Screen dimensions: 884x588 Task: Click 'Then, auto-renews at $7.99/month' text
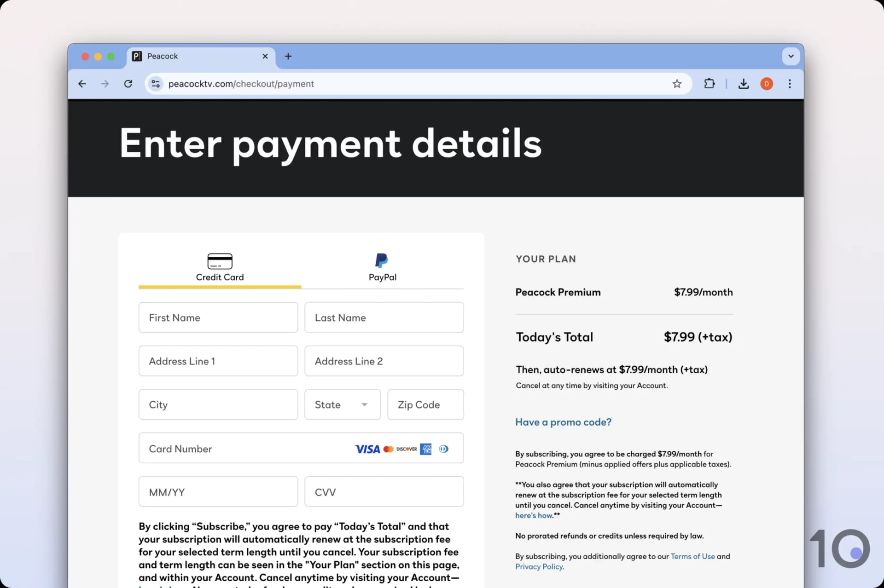[611, 369]
